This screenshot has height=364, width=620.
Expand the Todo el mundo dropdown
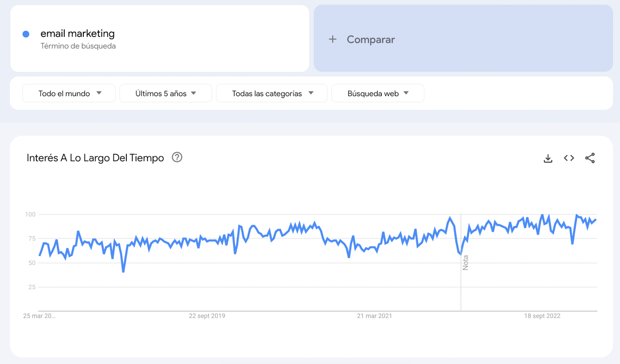[69, 93]
